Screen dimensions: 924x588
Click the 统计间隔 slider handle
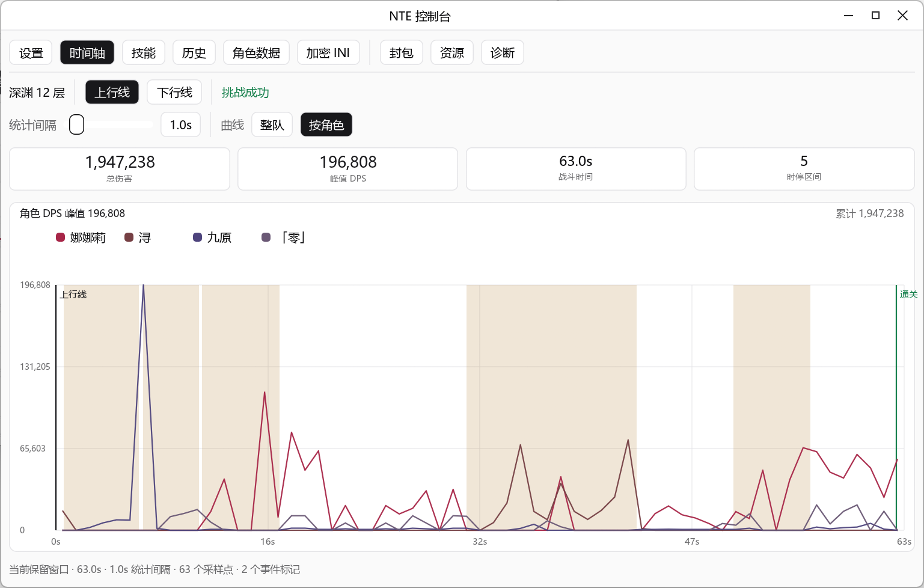point(77,125)
